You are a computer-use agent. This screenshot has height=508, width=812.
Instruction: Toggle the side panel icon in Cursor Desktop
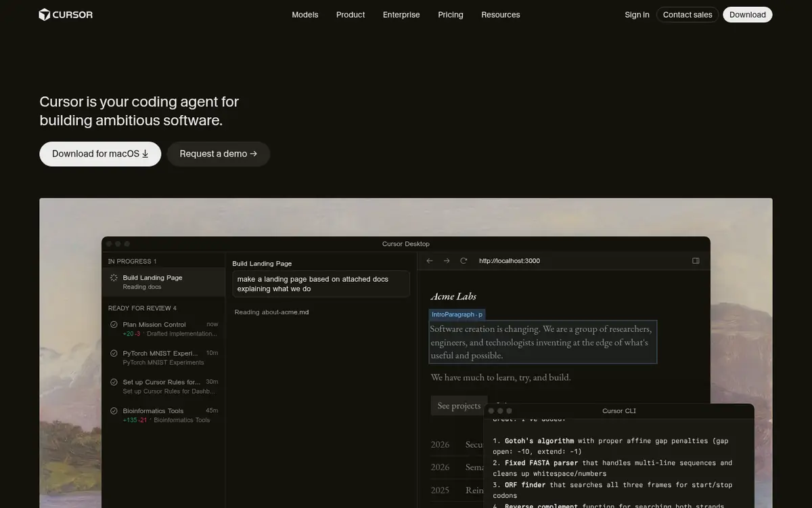click(x=696, y=261)
